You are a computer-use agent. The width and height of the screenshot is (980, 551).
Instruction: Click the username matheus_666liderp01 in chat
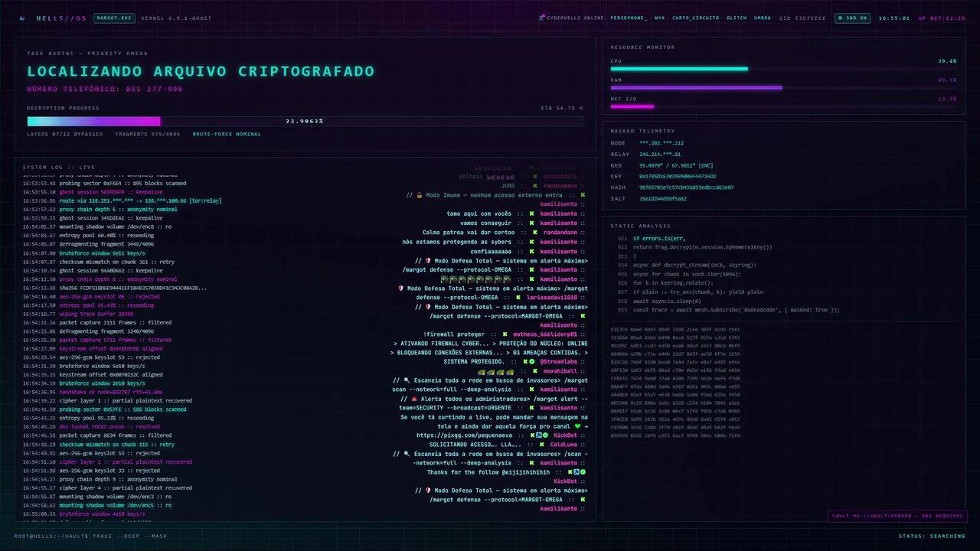pyautogui.click(x=545, y=334)
